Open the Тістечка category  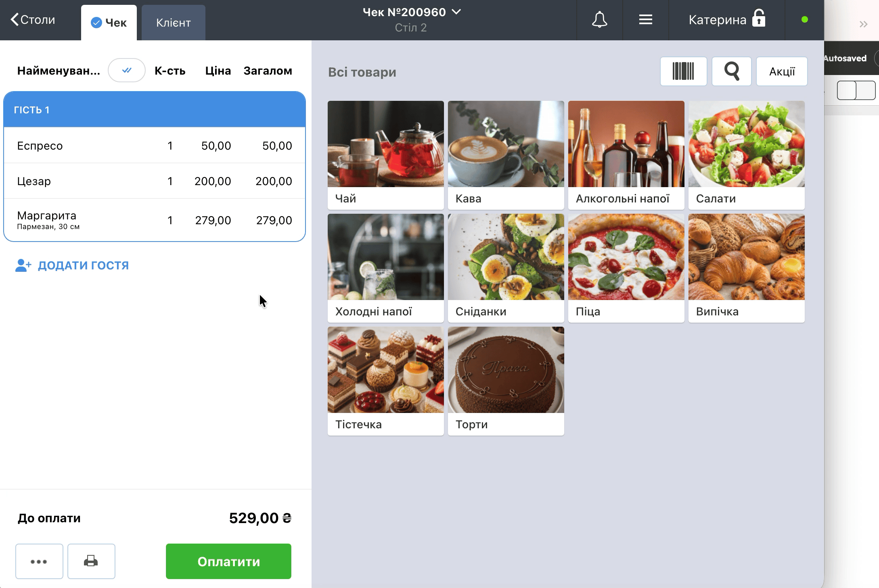click(x=386, y=381)
